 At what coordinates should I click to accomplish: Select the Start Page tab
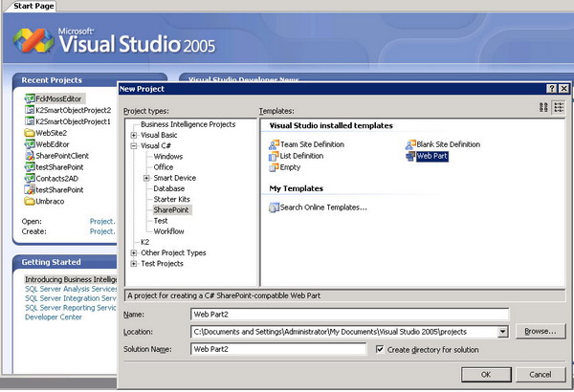click(x=33, y=7)
